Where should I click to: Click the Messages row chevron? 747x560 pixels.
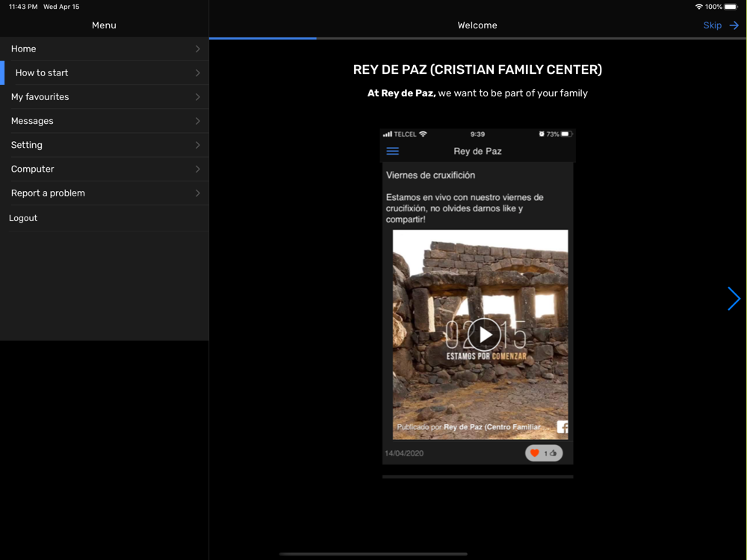tap(198, 121)
